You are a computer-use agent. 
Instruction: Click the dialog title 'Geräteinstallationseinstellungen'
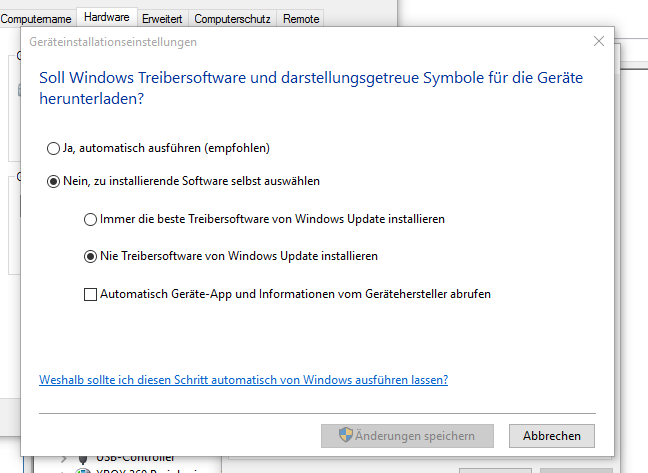click(x=113, y=42)
